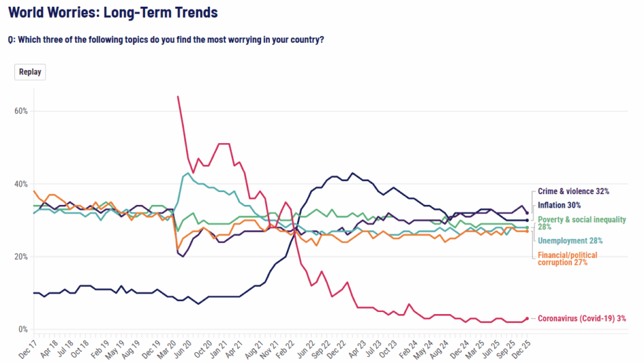
Task: Click the Unemployment 28% legend label
Action: 570,240
